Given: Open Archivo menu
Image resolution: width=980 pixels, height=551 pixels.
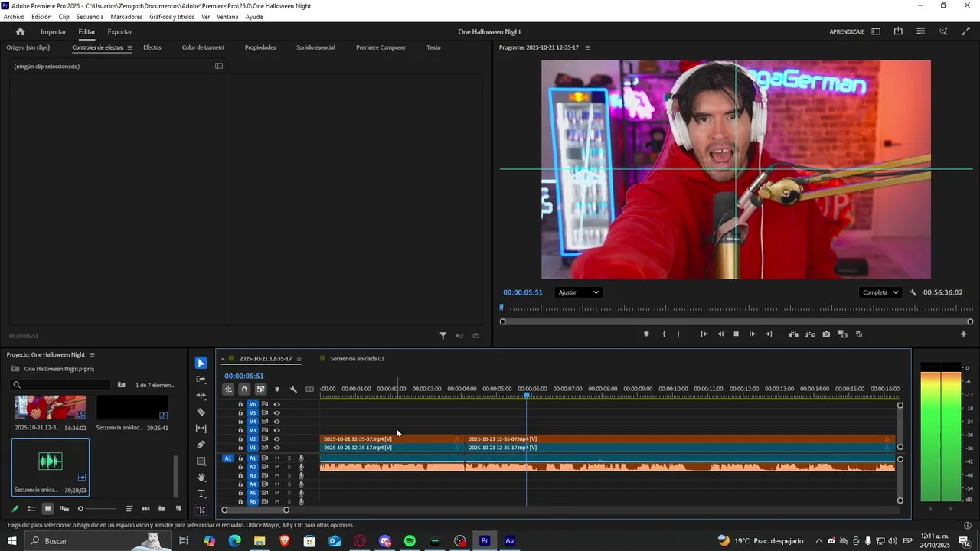Looking at the screenshot, I should coord(14,16).
